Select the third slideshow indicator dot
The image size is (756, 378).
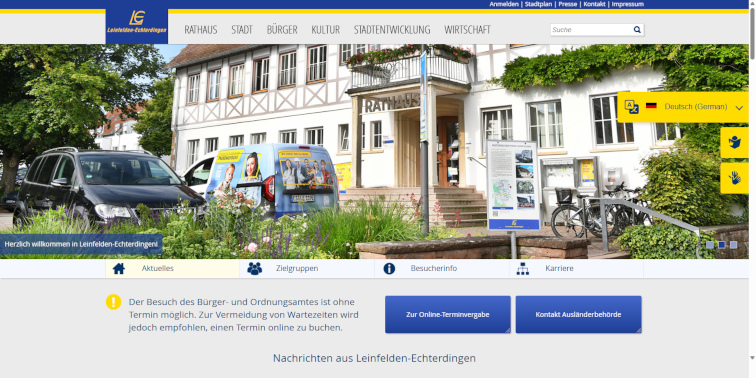[x=733, y=245]
